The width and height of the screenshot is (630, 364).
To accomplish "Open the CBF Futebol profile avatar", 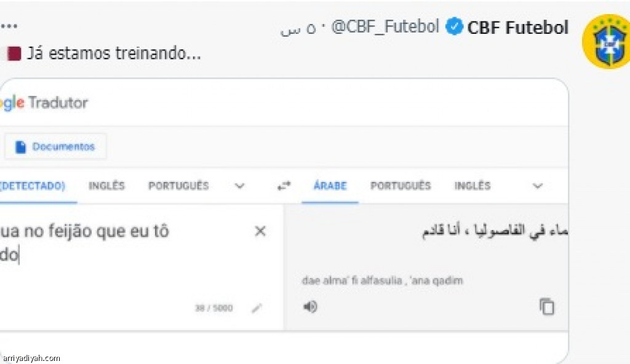I will (605, 42).
